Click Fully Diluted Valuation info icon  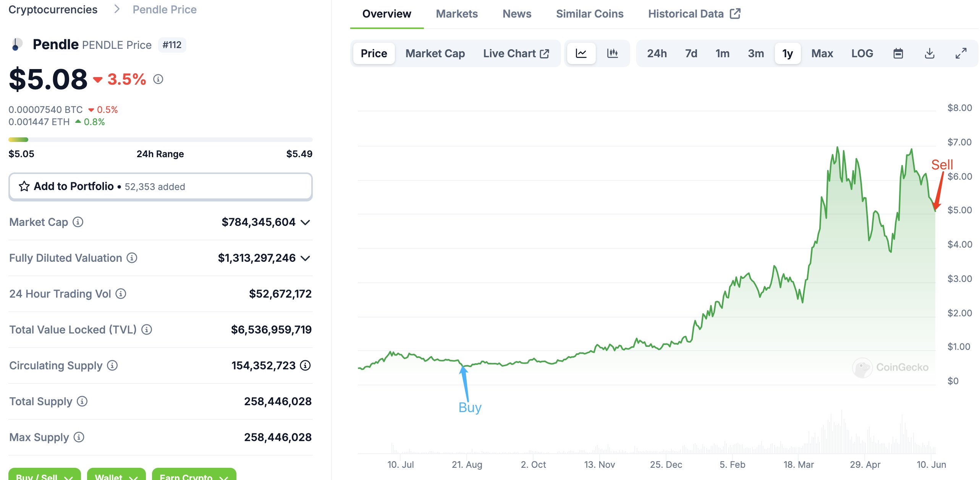(132, 258)
